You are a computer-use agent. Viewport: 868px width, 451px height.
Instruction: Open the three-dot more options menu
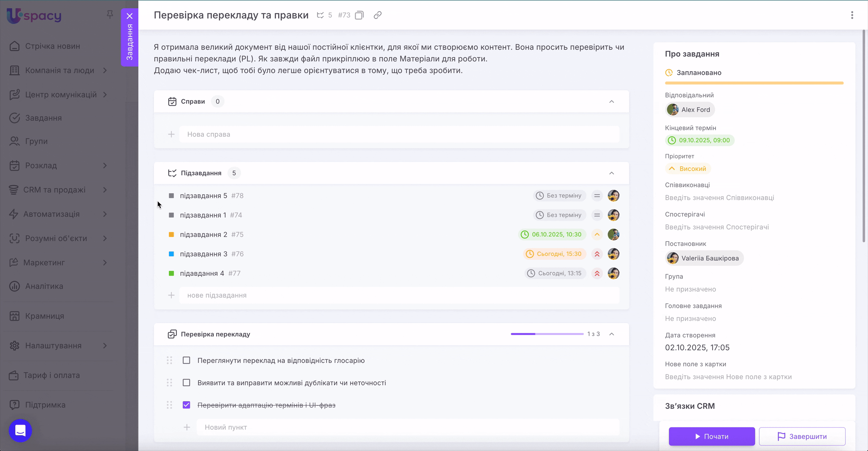click(x=852, y=15)
